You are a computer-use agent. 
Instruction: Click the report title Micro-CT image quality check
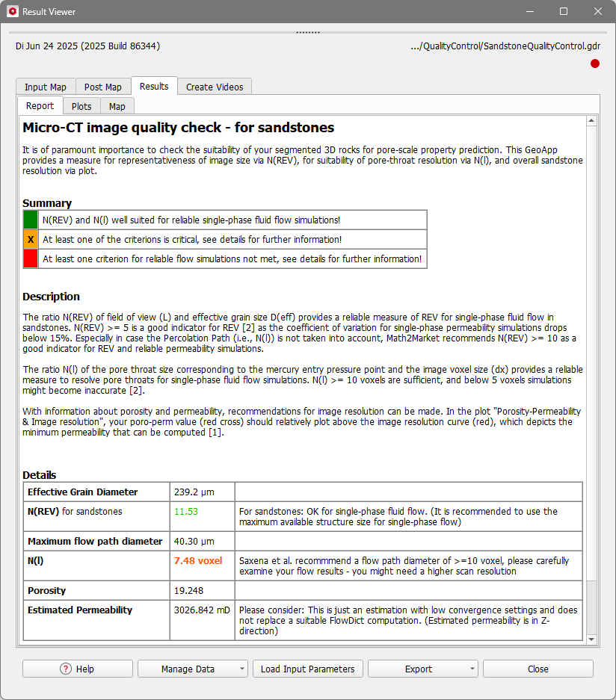point(178,128)
